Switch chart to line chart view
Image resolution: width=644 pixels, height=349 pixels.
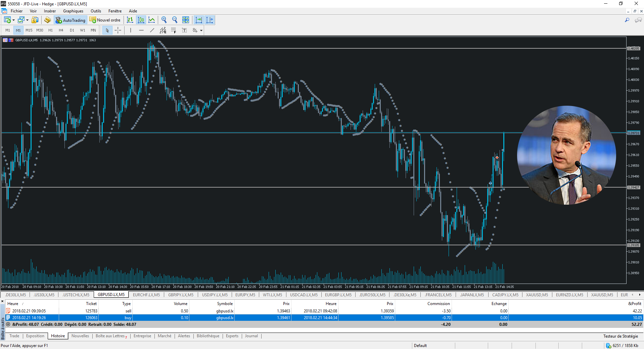tap(152, 20)
